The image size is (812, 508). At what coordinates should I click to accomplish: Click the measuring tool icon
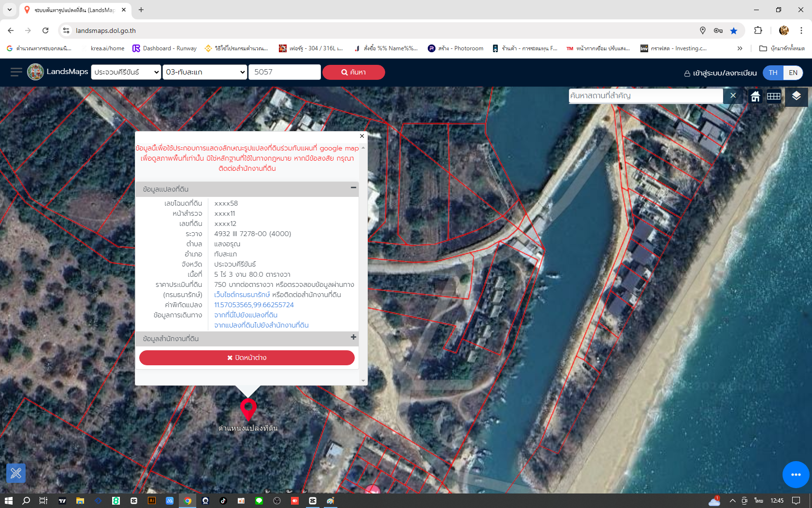16,473
